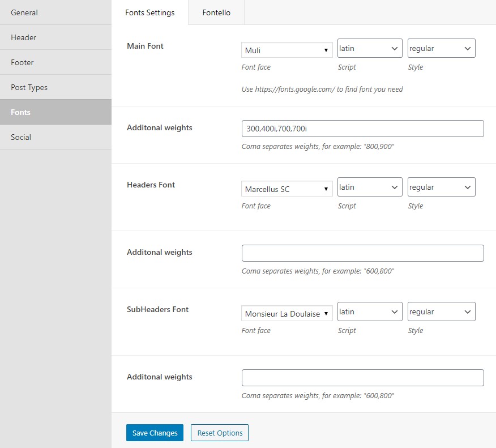This screenshot has width=496, height=448.
Task: Open the Header settings section
Action: coord(55,37)
